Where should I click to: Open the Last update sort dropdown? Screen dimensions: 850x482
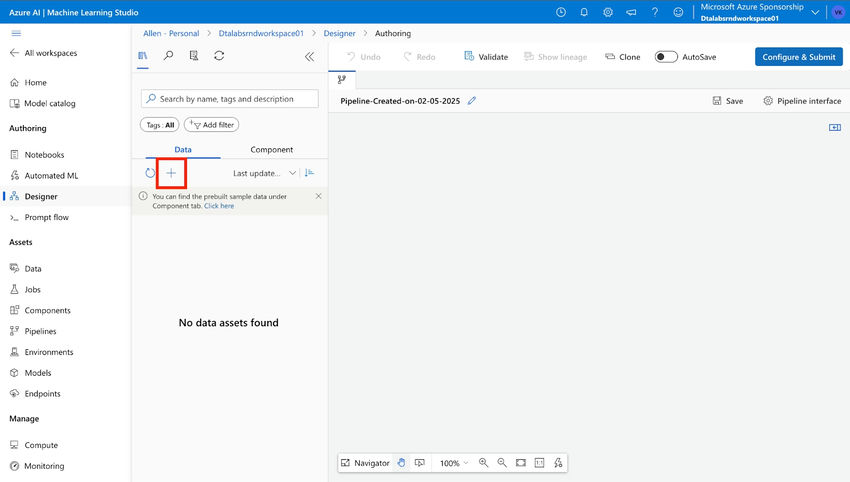[265, 173]
